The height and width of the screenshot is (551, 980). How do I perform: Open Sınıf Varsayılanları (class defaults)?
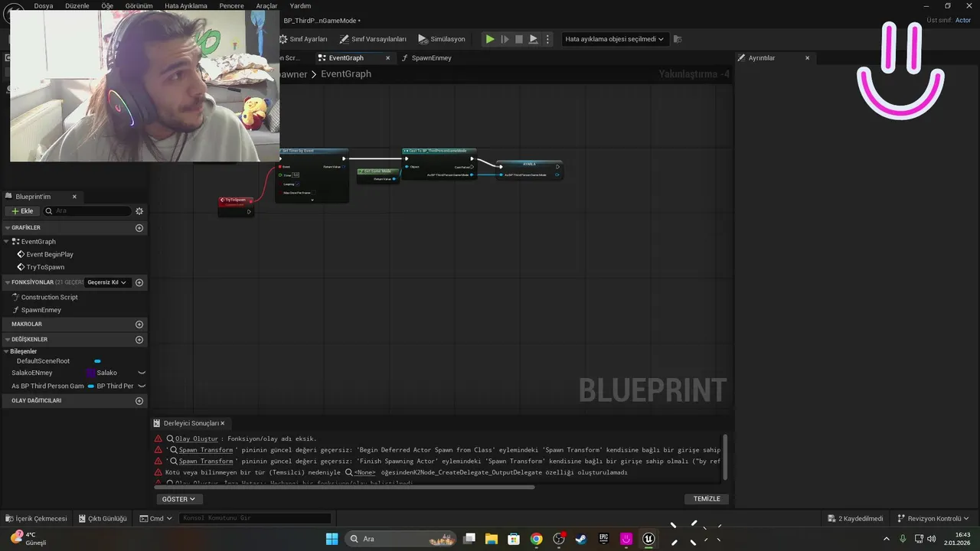click(373, 39)
